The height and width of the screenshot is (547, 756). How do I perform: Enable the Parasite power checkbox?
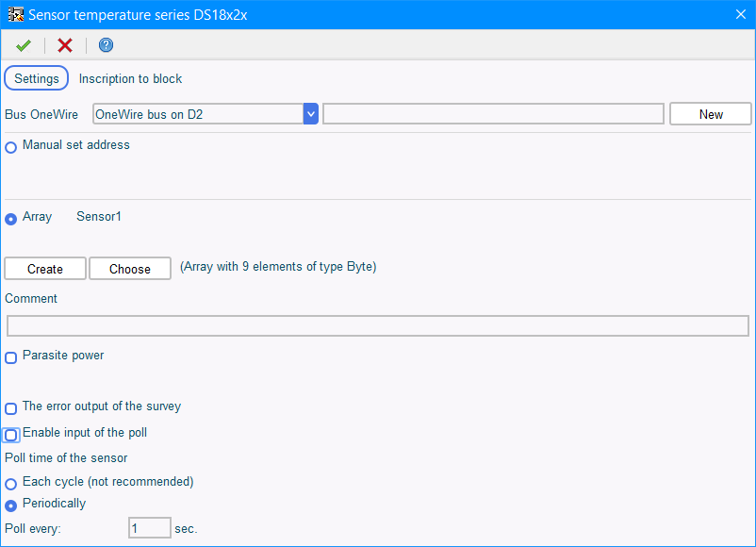pyautogui.click(x=10, y=357)
